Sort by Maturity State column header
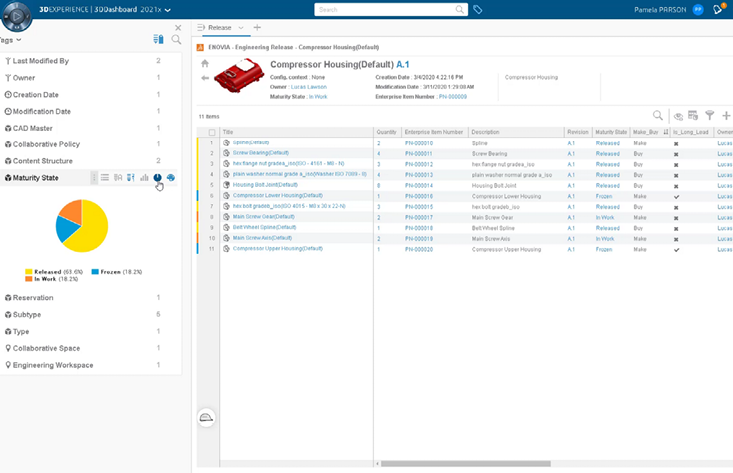 coord(611,132)
